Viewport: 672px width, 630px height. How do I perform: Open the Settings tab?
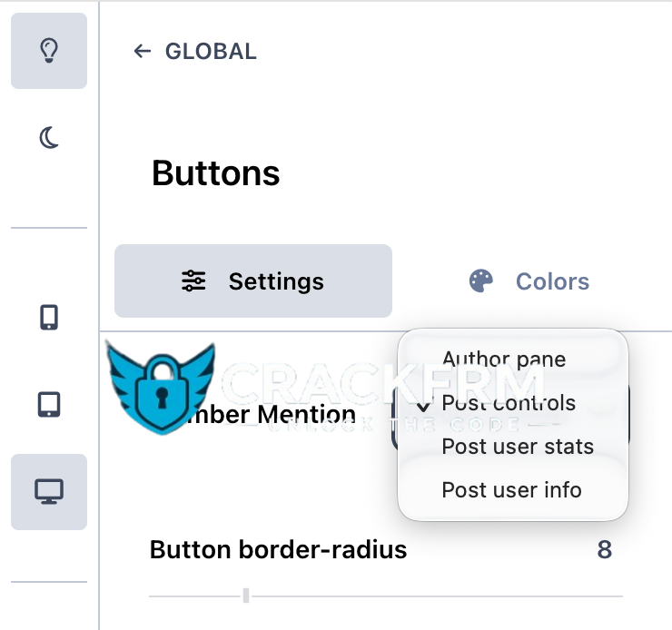coord(253,281)
